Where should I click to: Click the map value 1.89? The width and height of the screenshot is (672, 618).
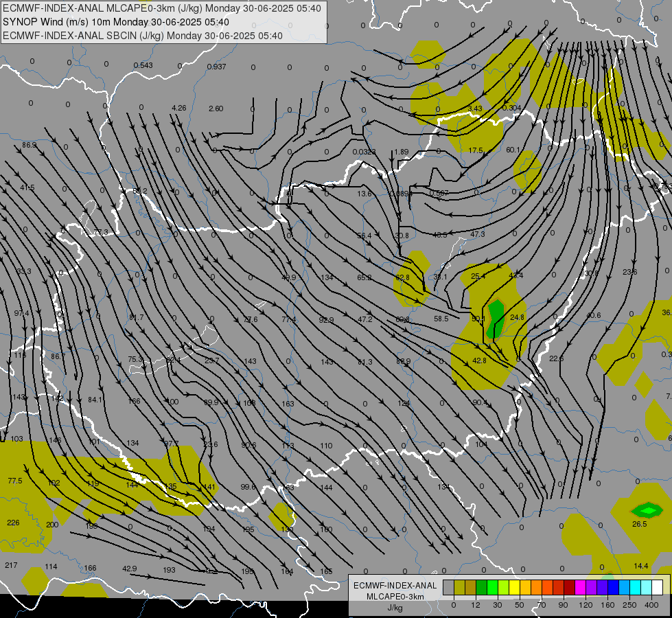point(402,152)
